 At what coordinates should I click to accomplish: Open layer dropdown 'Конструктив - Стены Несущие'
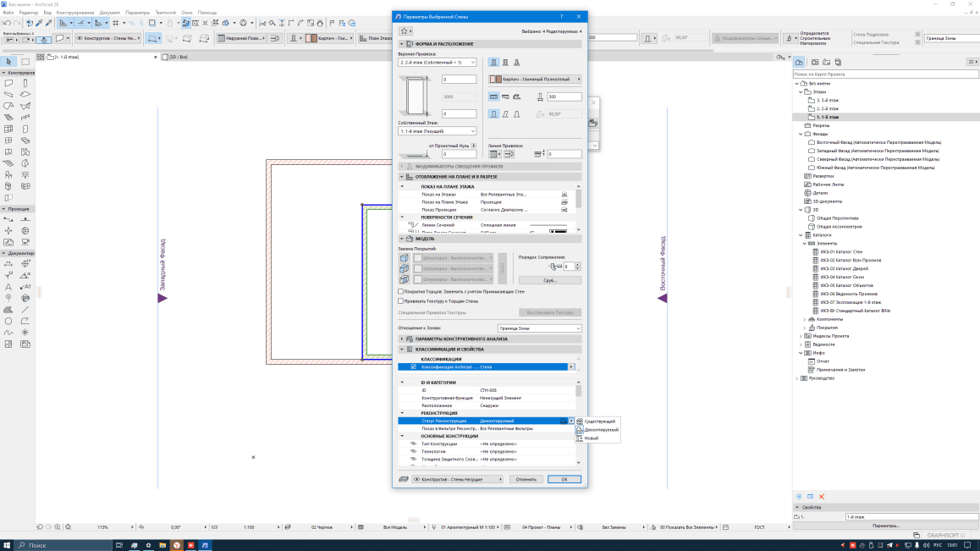coord(458,479)
